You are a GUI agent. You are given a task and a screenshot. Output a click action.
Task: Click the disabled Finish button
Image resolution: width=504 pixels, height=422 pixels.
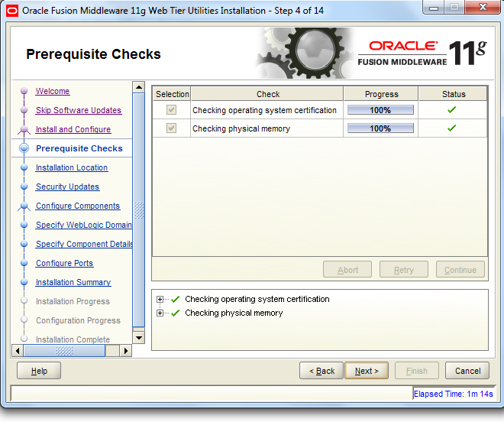coord(417,371)
